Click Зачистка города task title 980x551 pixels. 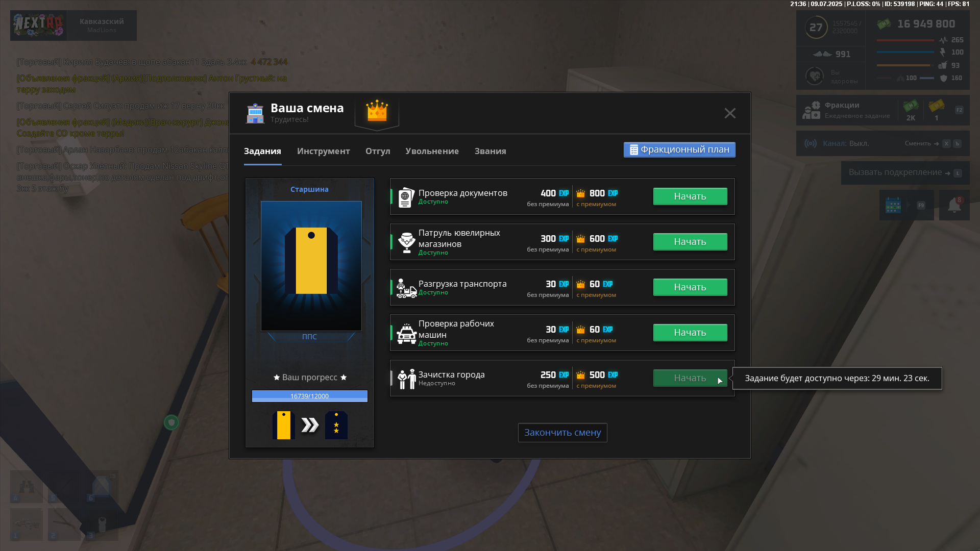pos(452,374)
